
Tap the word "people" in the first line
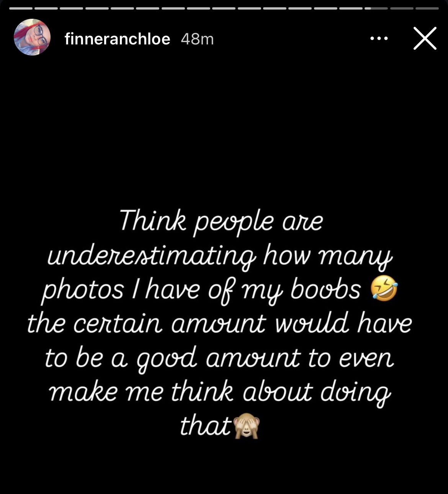[234, 222]
